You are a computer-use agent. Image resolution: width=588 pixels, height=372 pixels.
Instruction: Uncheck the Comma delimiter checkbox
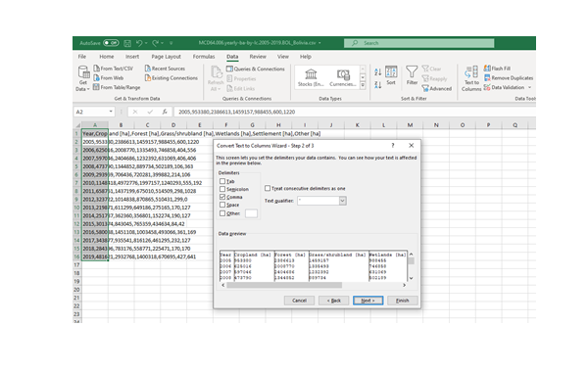pyautogui.click(x=222, y=197)
